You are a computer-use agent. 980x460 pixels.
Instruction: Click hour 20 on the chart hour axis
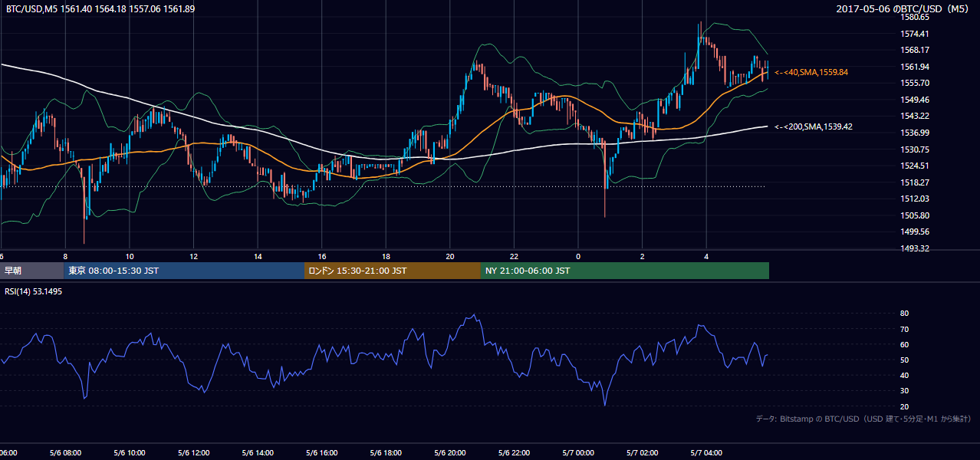[x=450, y=257]
